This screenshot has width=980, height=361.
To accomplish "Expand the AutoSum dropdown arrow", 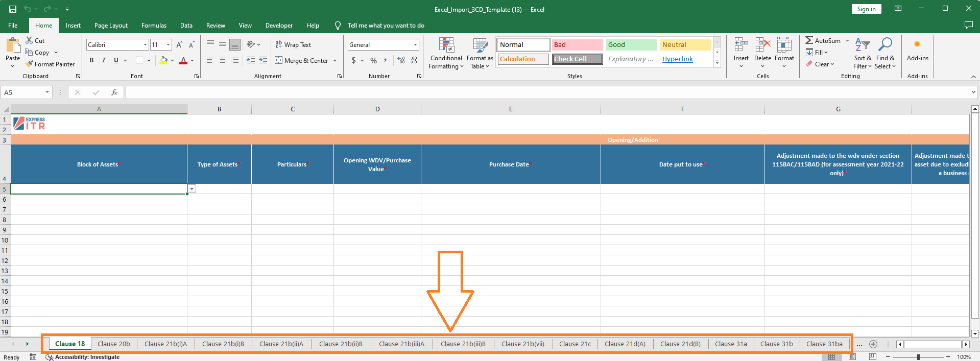I will coord(847,40).
